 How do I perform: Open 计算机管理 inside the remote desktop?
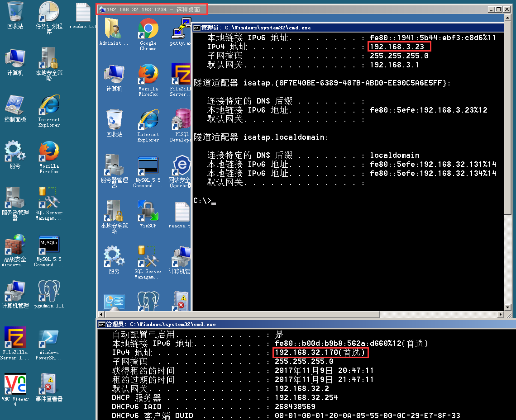(x=180, y=260)
